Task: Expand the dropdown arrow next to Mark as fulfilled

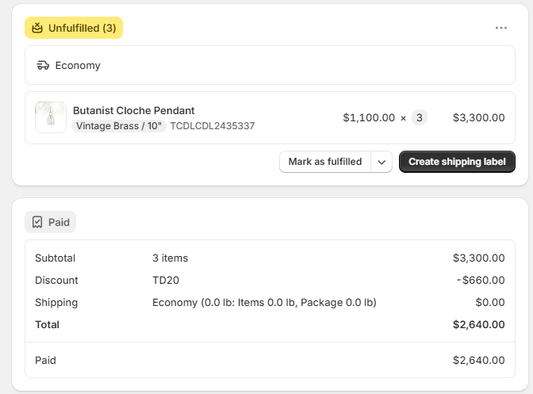Action: tap(381, 162)
